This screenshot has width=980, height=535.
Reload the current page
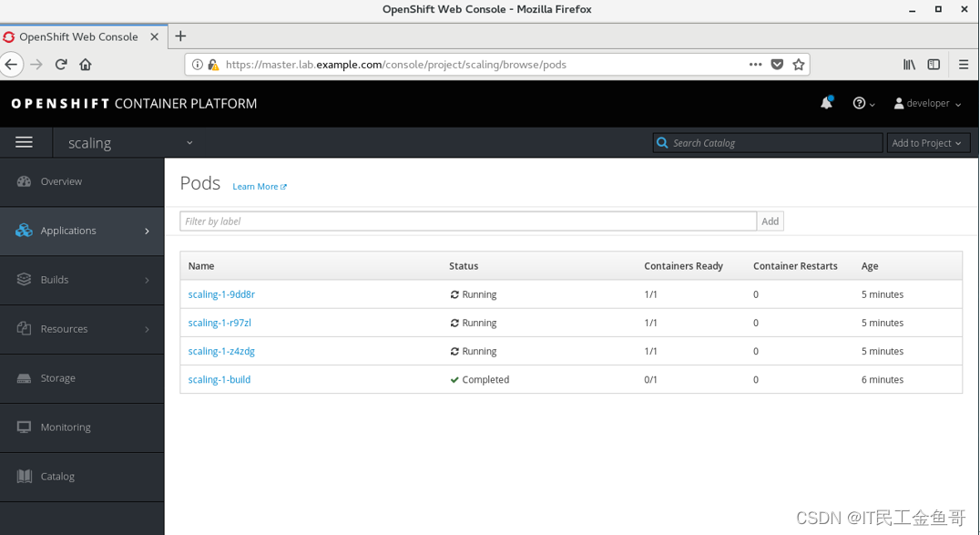pyautogui.click(x=61, y=65)
